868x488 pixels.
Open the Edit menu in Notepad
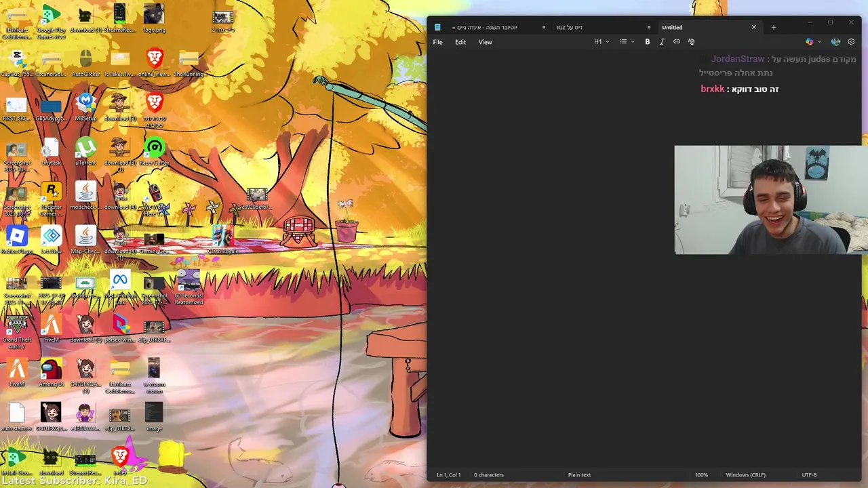tap(460, 42)
